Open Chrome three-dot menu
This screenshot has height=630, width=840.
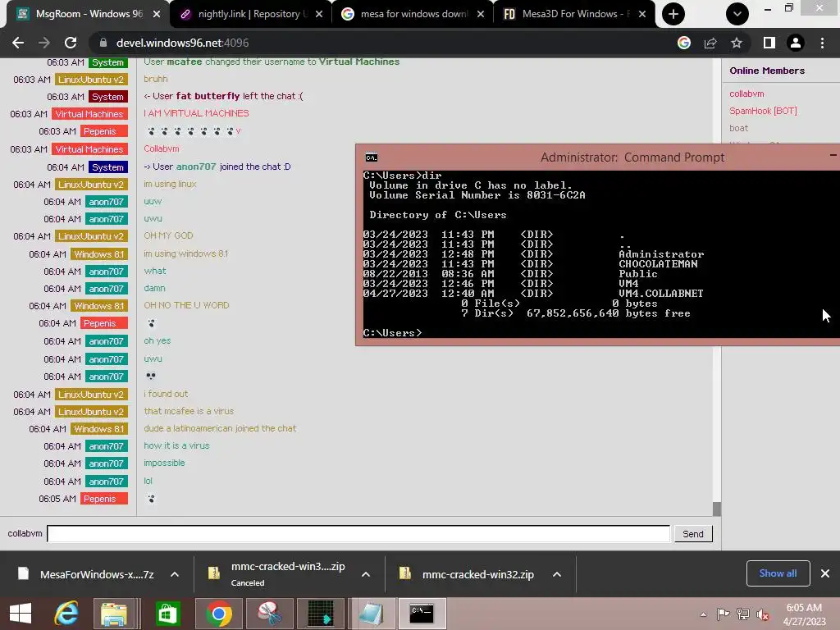pyautogui.click(x=822, y=43)
